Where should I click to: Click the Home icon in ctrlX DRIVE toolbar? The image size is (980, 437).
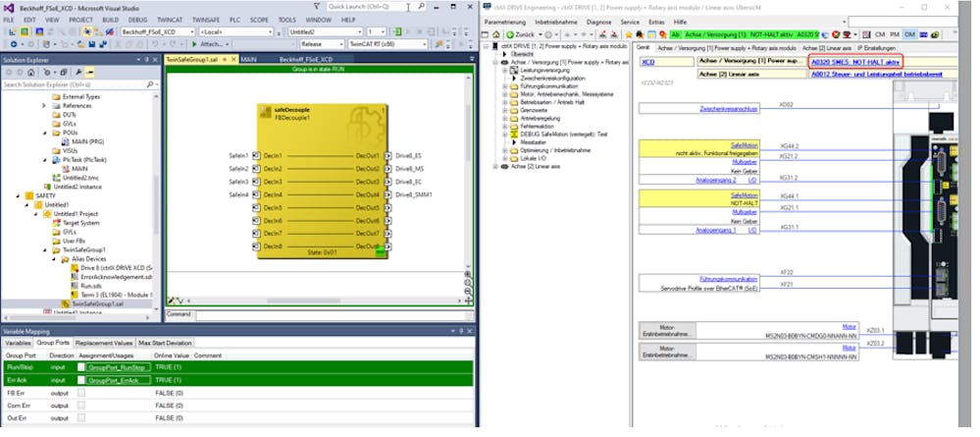coord(496,34)
